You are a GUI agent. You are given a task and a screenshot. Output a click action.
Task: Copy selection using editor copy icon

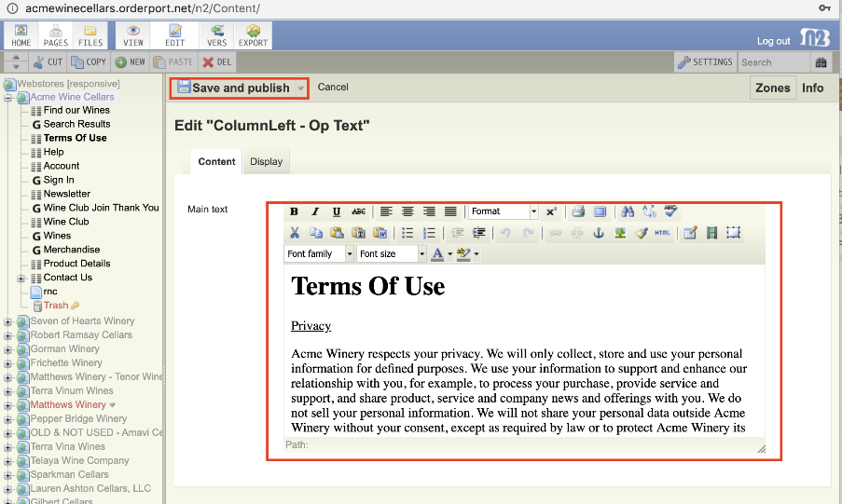316,232
